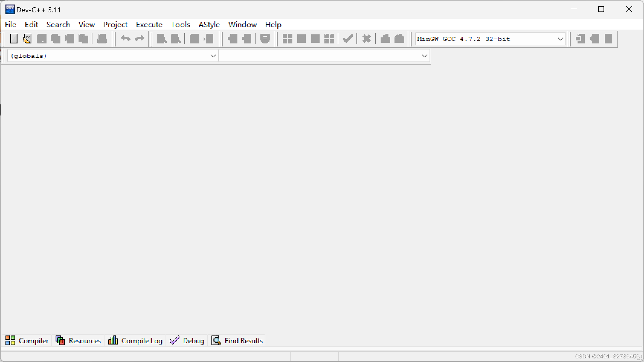Click the disabled Replace icon
The image size is (644, 362).
tap(176, 39)
